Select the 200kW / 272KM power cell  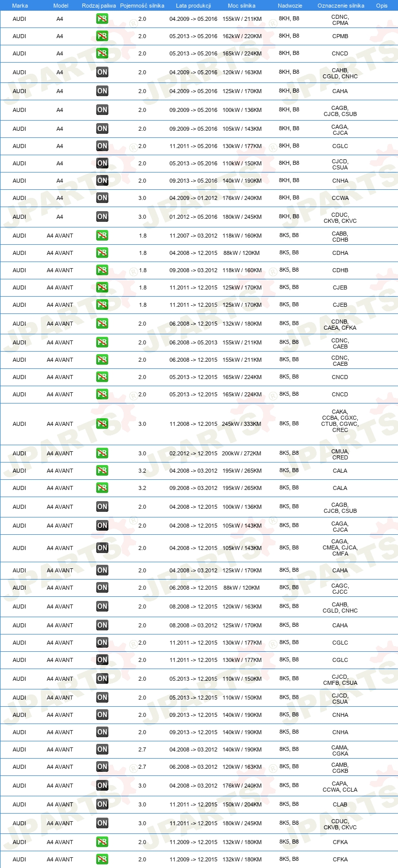click(242, 453)
